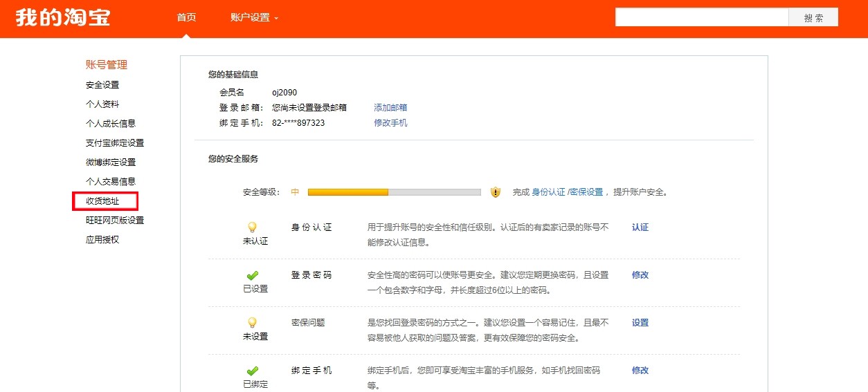Click the 密保设置 link
The height and width of the screenshot is (392, 868).
(x=586, y=192)
